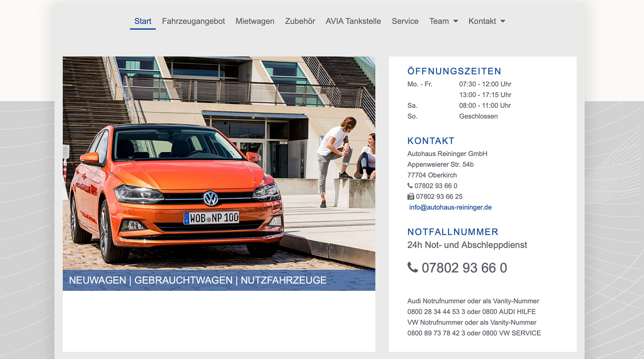Image resolution: width=644 pixels, height=359 pixels.
Task: Select the Audi Notrufnummer line
Action: pyautogui.click(x=473, y=301)
